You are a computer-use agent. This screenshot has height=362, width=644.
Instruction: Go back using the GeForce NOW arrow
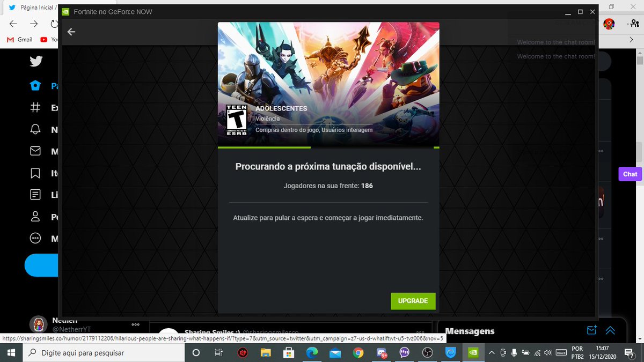[71, 32]
